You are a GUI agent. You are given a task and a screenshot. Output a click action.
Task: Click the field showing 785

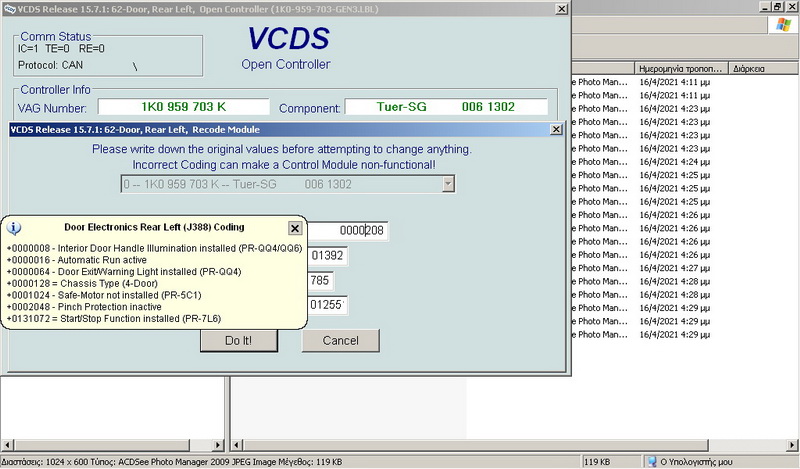click(x=320, y=280)
